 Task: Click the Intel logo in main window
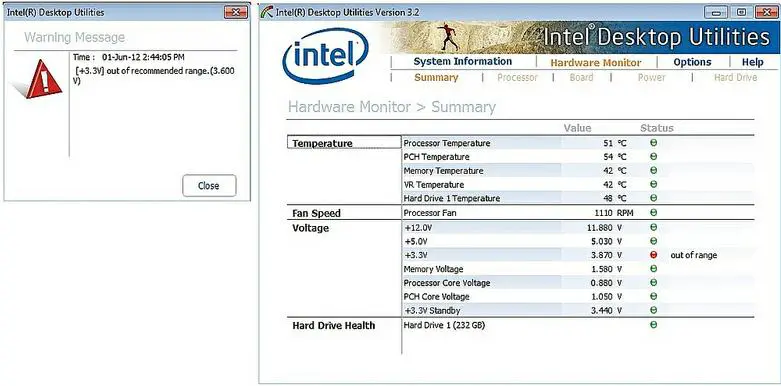pos(325,56)
